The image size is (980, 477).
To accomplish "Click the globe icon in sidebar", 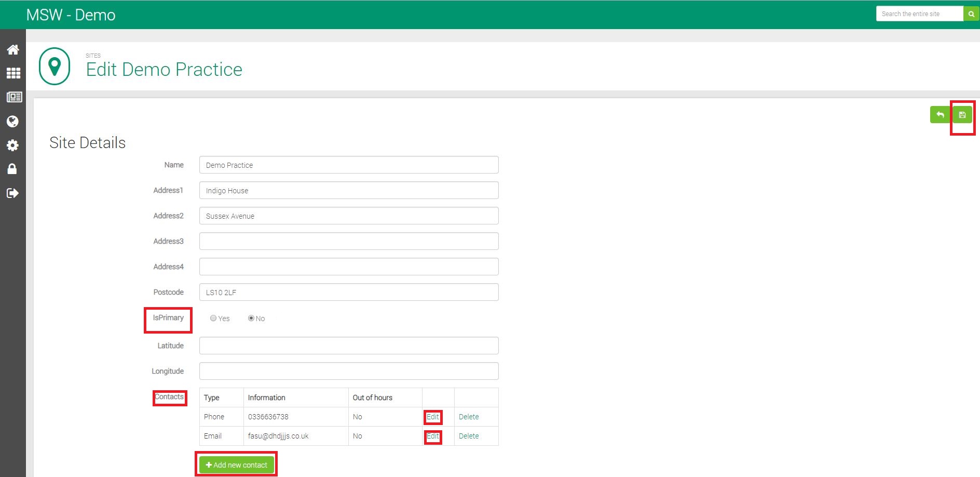I will tap(13, 121).
